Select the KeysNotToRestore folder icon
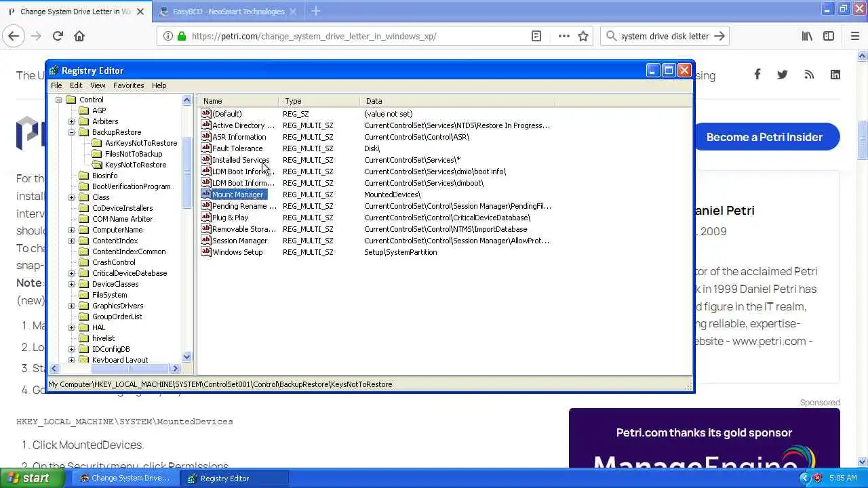The image size is (868, 488). 97,165
